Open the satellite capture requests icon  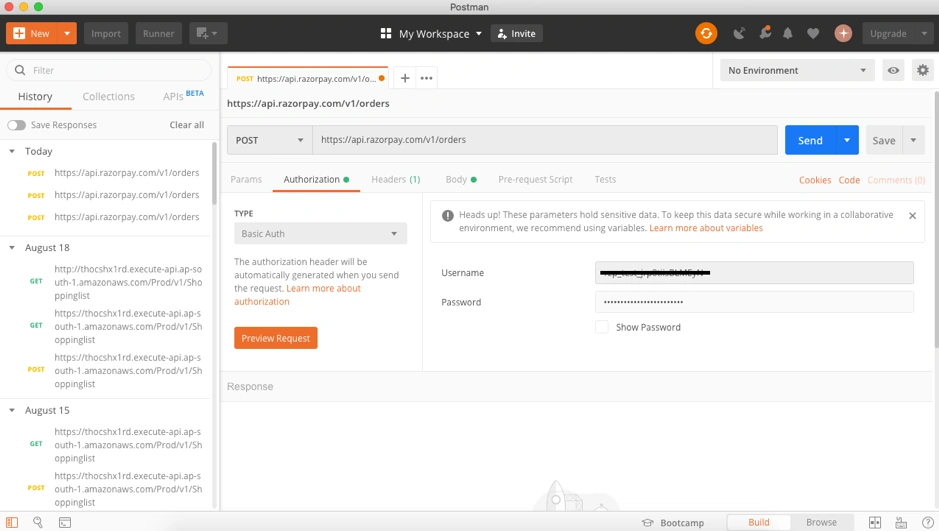coord(740,34)
